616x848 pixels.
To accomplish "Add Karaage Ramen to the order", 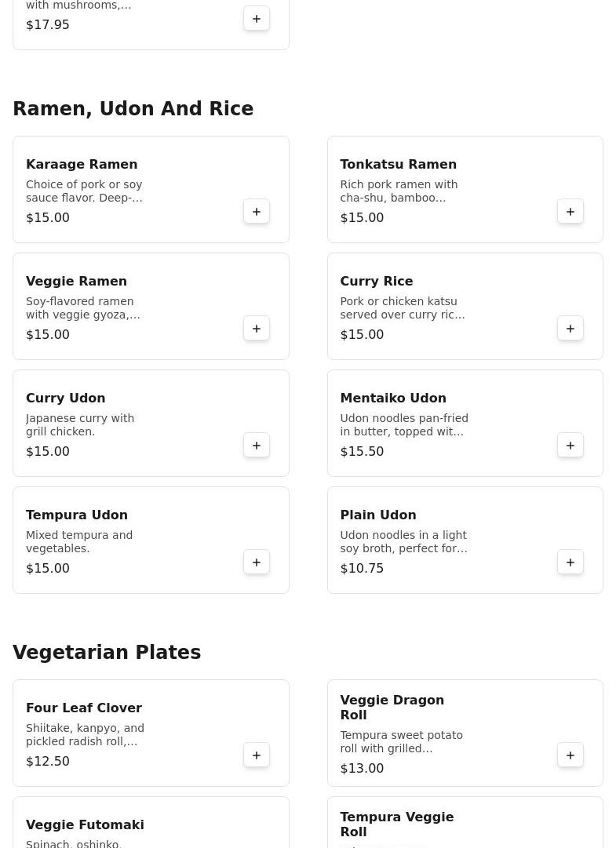I will point(257,212).
